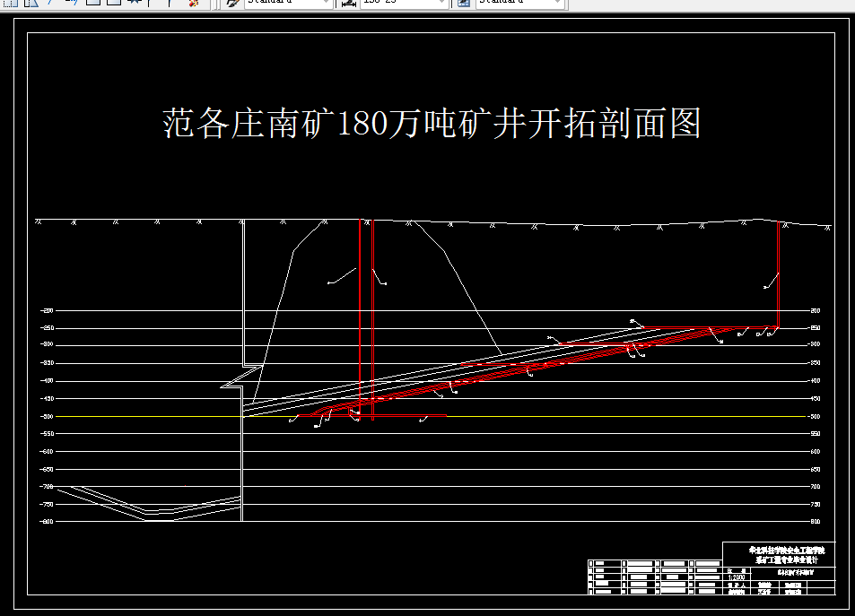Click the Text Style manager icon

(x=231, y=4)
